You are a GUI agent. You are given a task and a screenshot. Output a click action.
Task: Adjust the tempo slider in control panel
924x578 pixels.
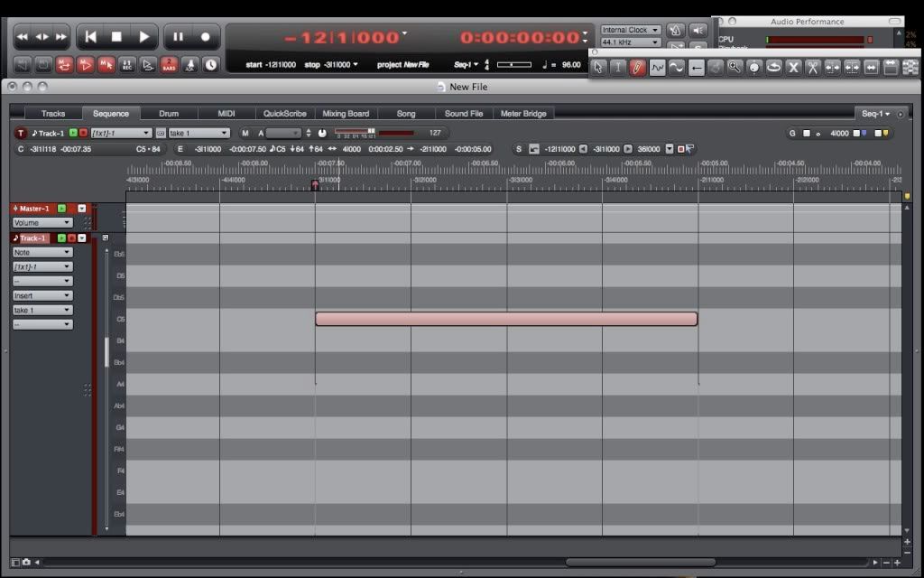[513, 65]
